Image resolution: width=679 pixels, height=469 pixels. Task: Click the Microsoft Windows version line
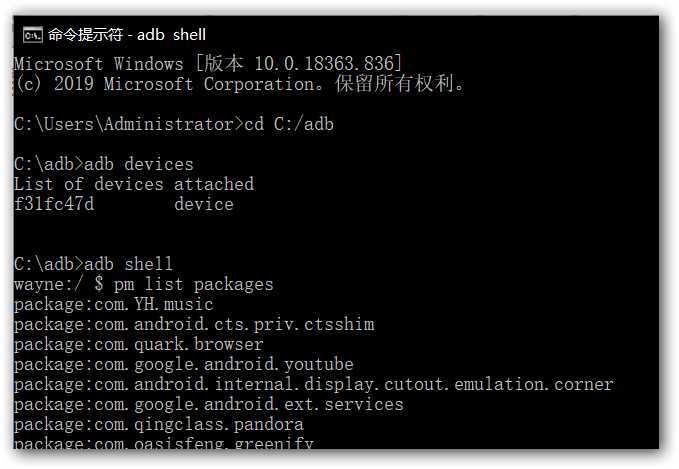point(208,64)
